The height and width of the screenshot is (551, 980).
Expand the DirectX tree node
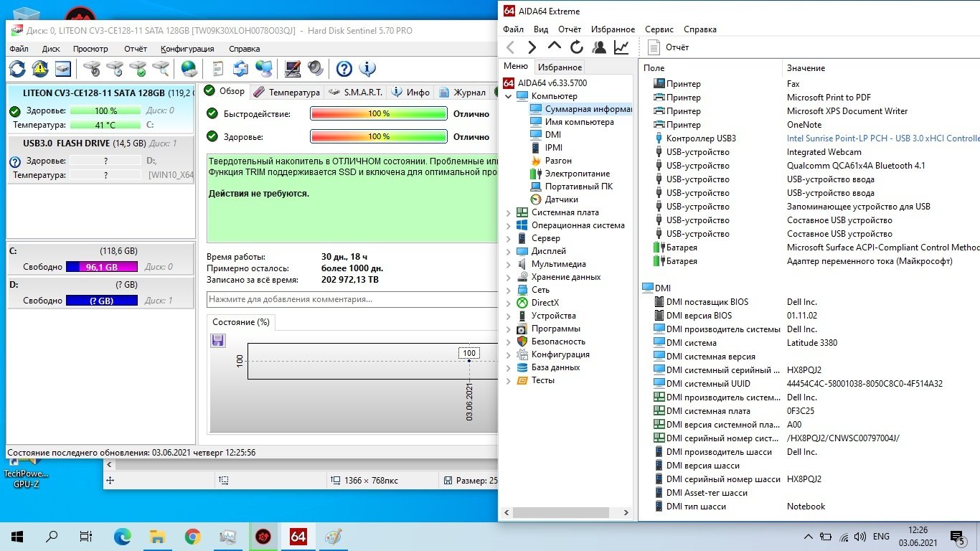tap(509, 303)
